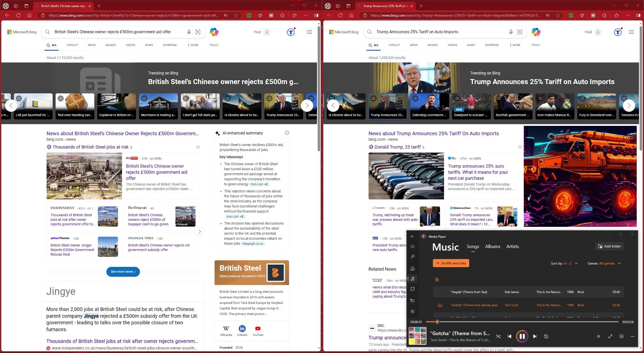Open 'Thousands of British Steel jobs at risk' link

click(x=90, y=147)
